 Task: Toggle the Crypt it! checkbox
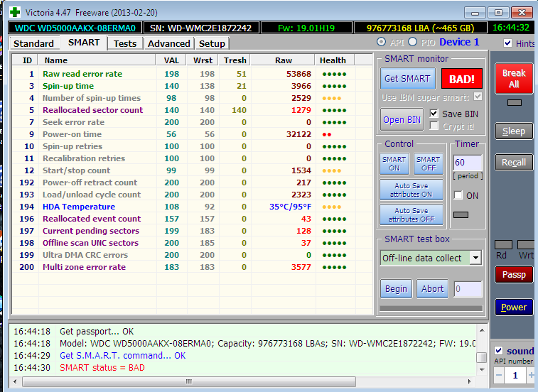pos(434,126)
